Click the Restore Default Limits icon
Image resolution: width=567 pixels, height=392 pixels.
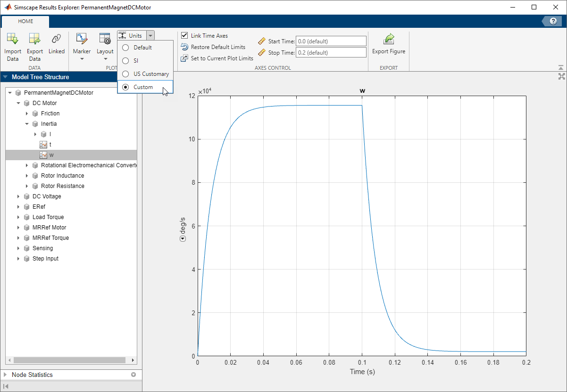pyautogui.click(x=184, y=47)
